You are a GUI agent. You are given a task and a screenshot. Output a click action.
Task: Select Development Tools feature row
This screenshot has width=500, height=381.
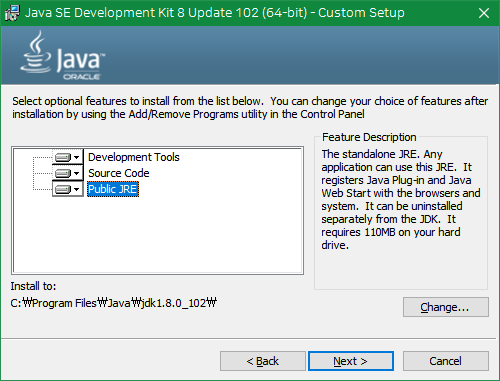pos(133,157)
